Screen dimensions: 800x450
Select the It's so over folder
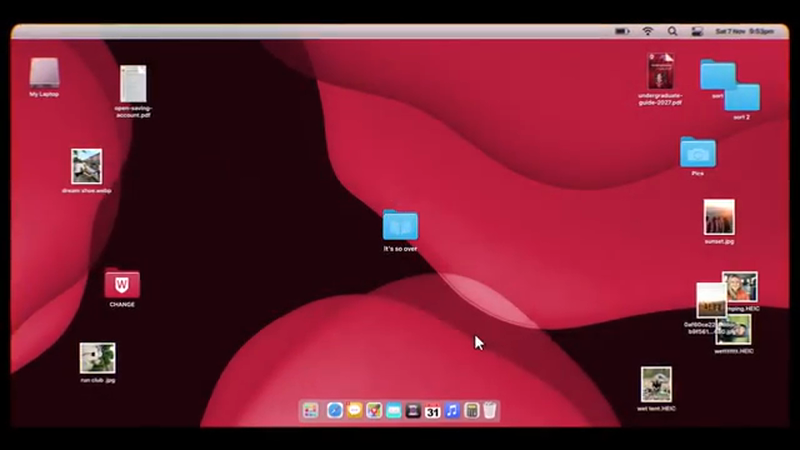401,224
